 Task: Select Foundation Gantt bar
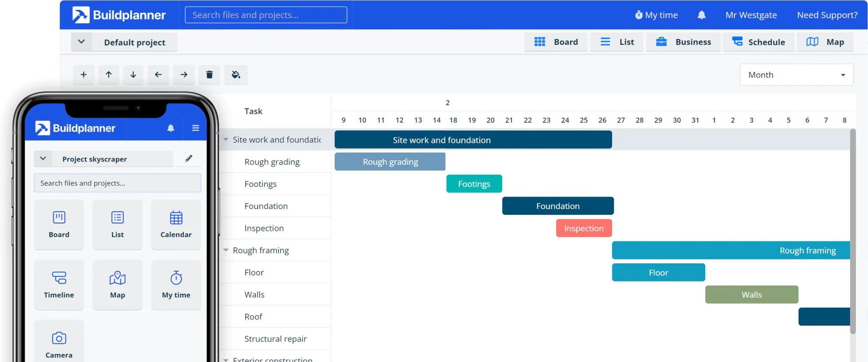click(x=558, y=206)
